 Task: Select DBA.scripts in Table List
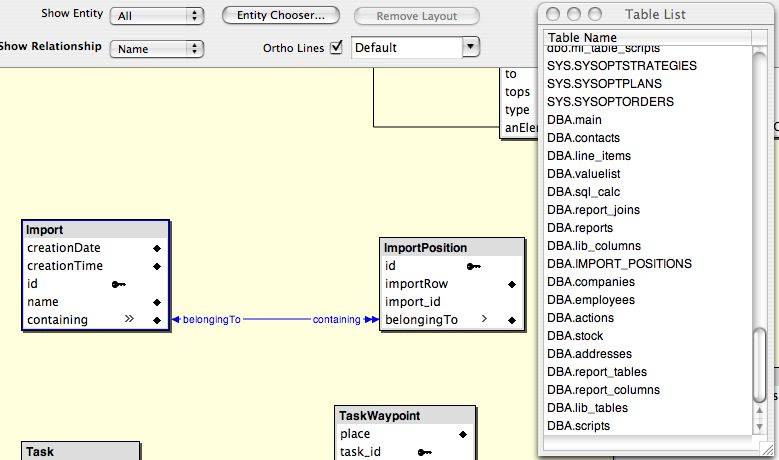578,426
